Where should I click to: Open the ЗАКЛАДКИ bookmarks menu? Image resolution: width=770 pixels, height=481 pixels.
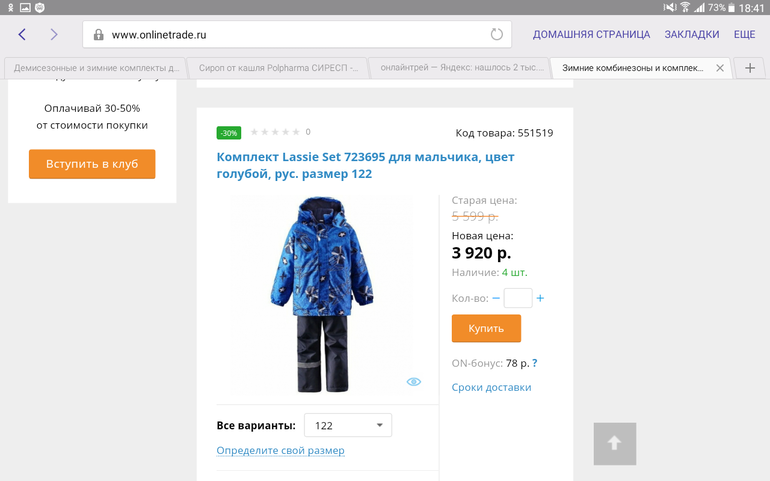[691, 34]
